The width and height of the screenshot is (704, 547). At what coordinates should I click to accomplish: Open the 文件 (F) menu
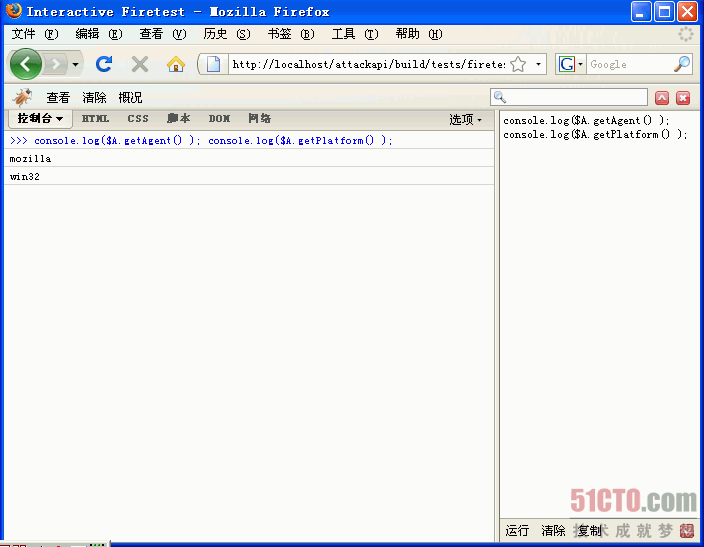(35, 34)
